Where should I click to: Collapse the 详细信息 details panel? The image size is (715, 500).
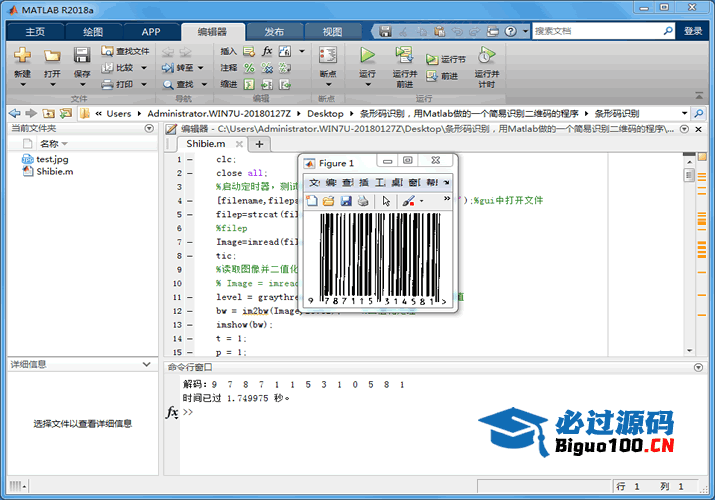pyautogui.click(x=146, y=364)
